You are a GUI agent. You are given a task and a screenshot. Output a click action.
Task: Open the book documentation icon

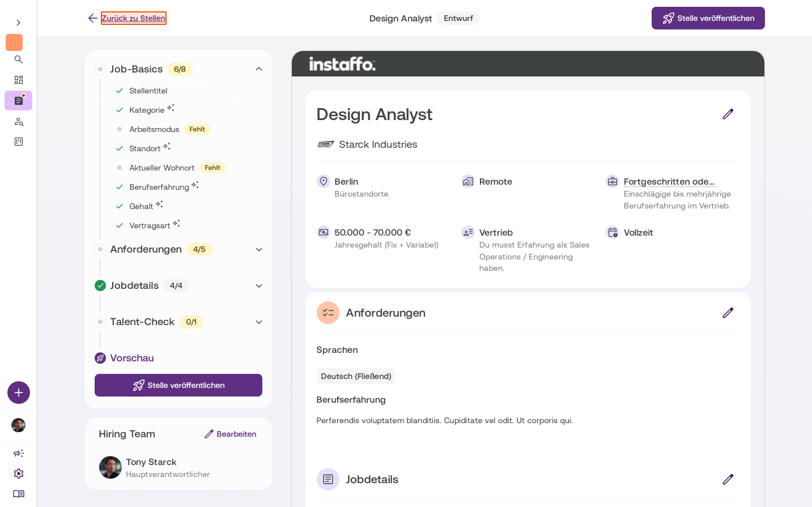click(19, 494)
